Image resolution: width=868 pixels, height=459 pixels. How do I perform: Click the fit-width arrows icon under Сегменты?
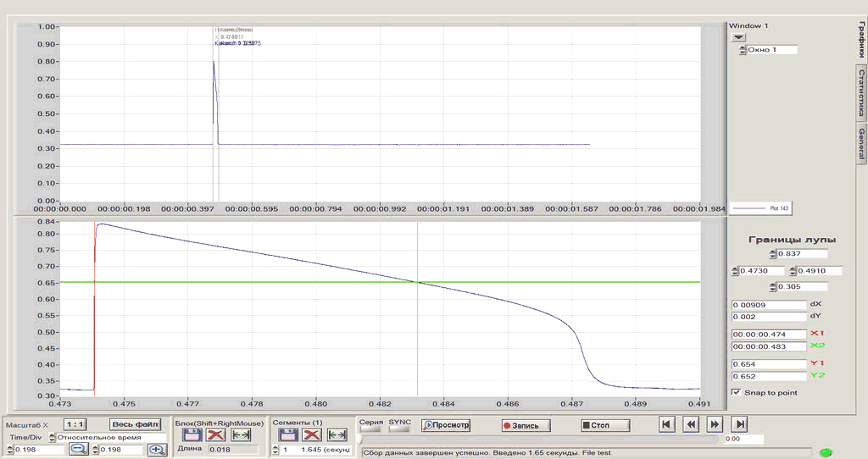point(337,435)
